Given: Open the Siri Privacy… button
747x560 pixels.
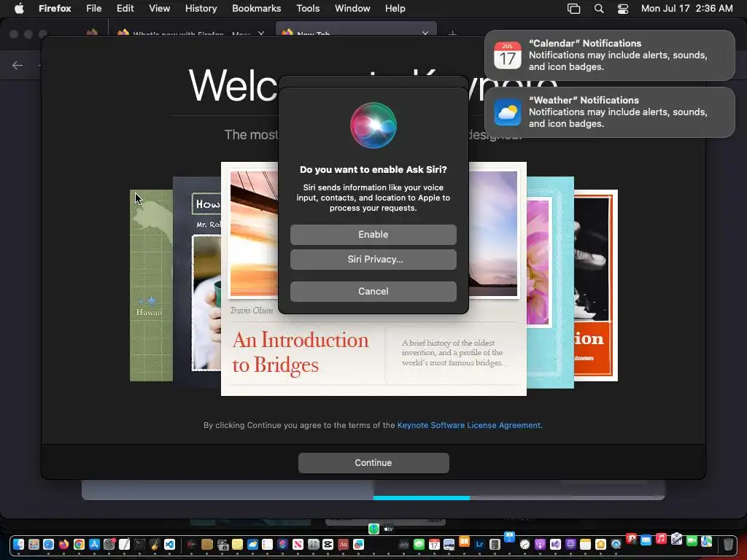Looking at the screenshot, I should click(x=373, y=260).
